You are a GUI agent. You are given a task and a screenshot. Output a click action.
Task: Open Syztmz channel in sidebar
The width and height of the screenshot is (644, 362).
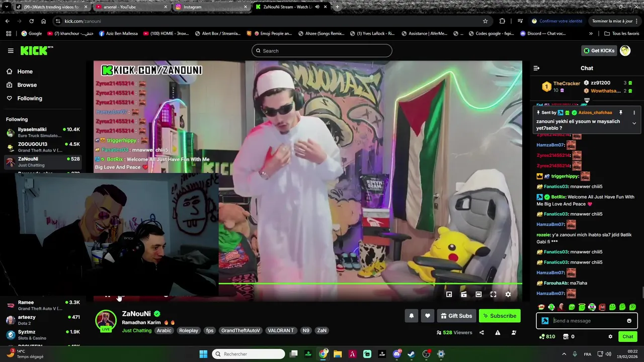[x=43, y=335]
